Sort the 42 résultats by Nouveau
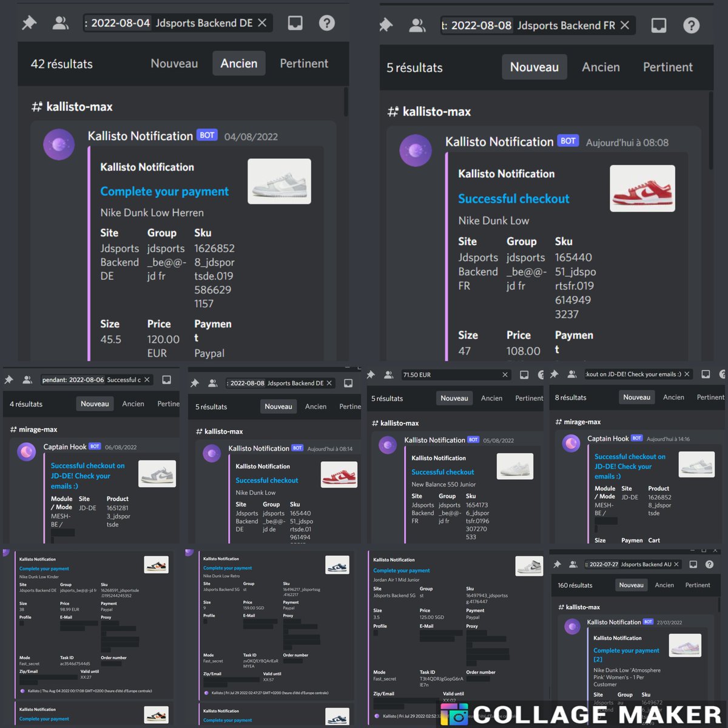Viewport: 728px width, 728px height. tap(174, 63)
